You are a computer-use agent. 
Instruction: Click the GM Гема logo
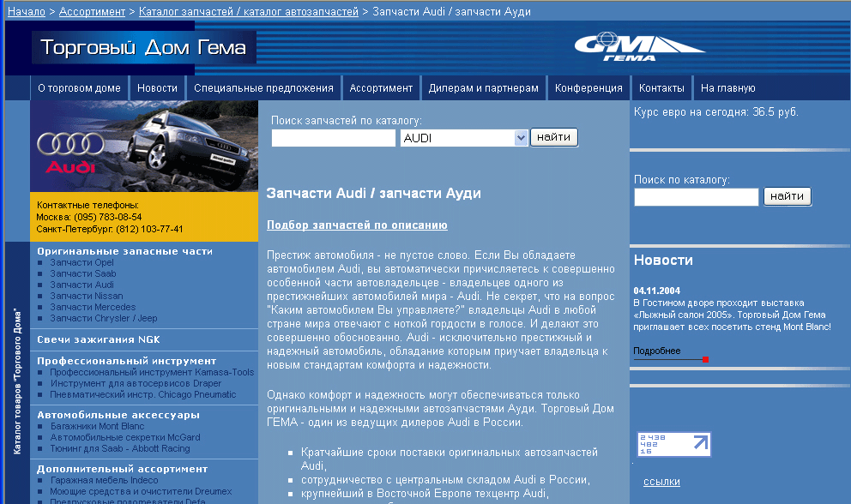[639, 47]
